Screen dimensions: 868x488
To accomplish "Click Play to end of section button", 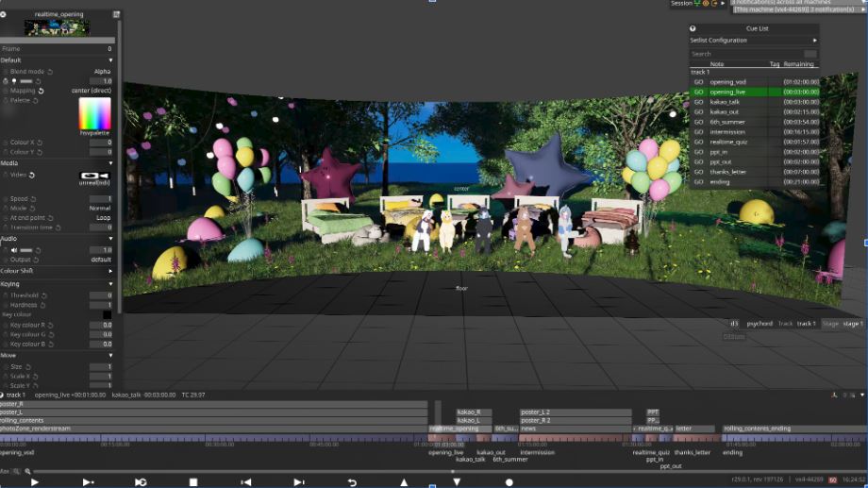I will [88, 482].
